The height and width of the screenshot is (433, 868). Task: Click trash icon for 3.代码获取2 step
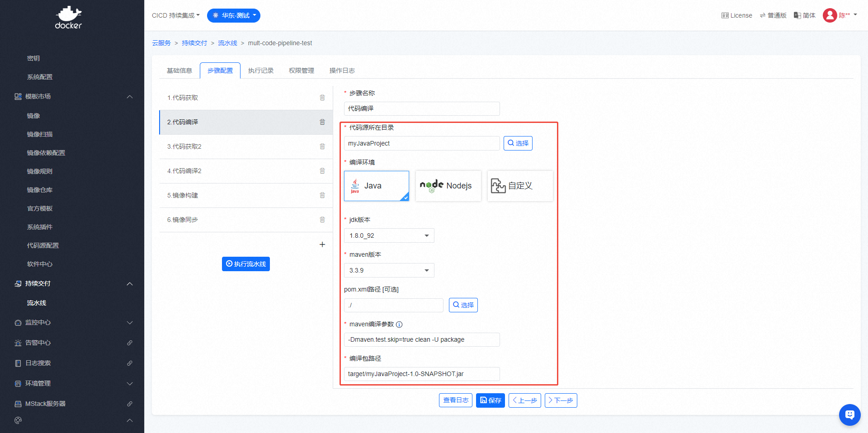click(322, 146)
